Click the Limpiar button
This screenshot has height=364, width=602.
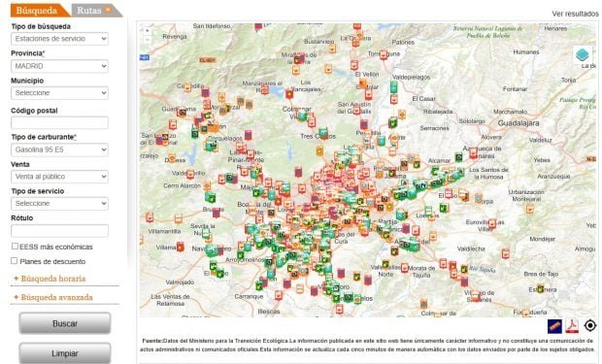(65, 353)
